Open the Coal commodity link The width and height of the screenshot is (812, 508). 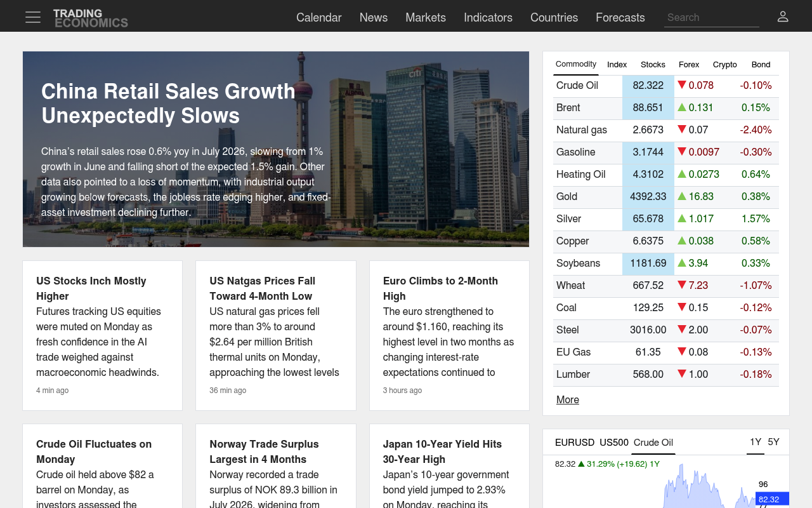[x=566, y=308]
